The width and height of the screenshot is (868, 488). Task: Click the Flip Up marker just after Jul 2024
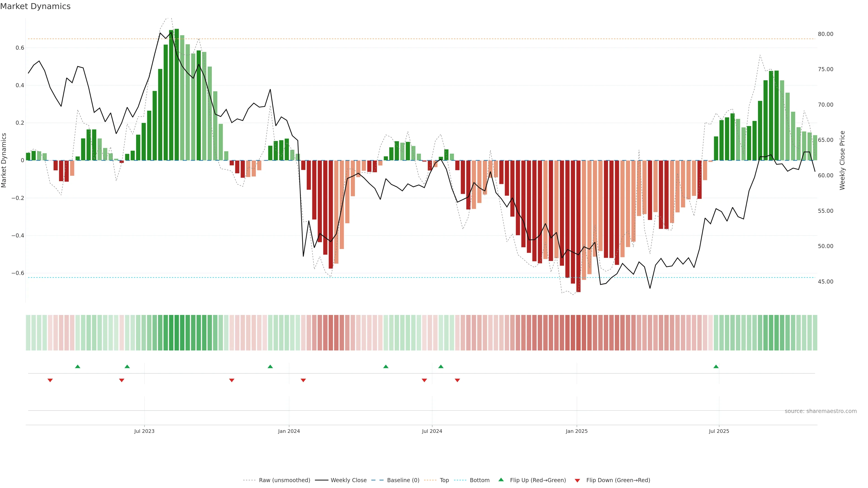[440, 366]
